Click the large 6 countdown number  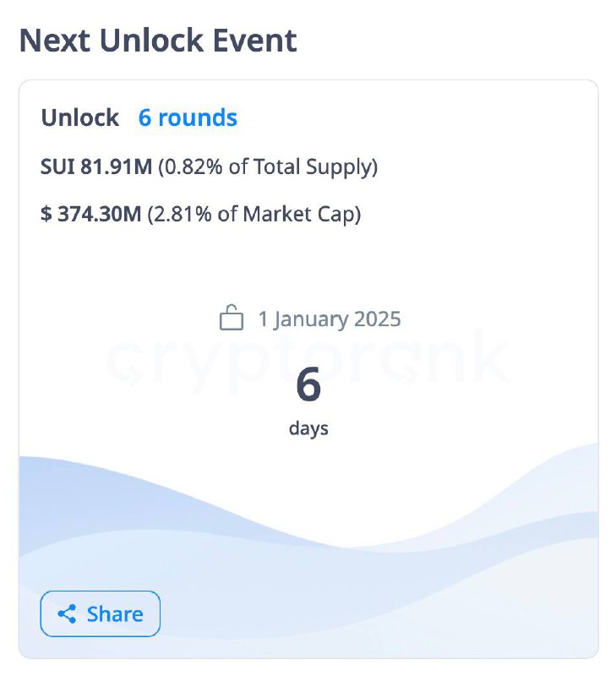308,384
